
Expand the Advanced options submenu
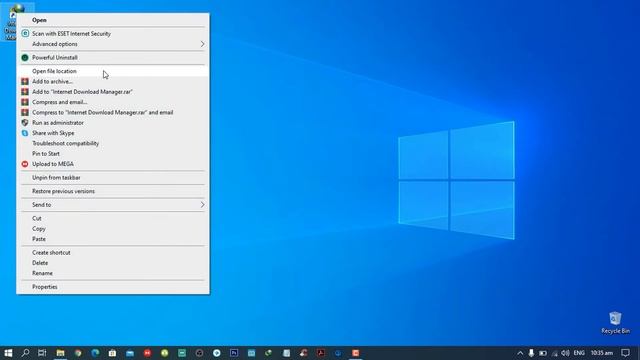[113, 44]
